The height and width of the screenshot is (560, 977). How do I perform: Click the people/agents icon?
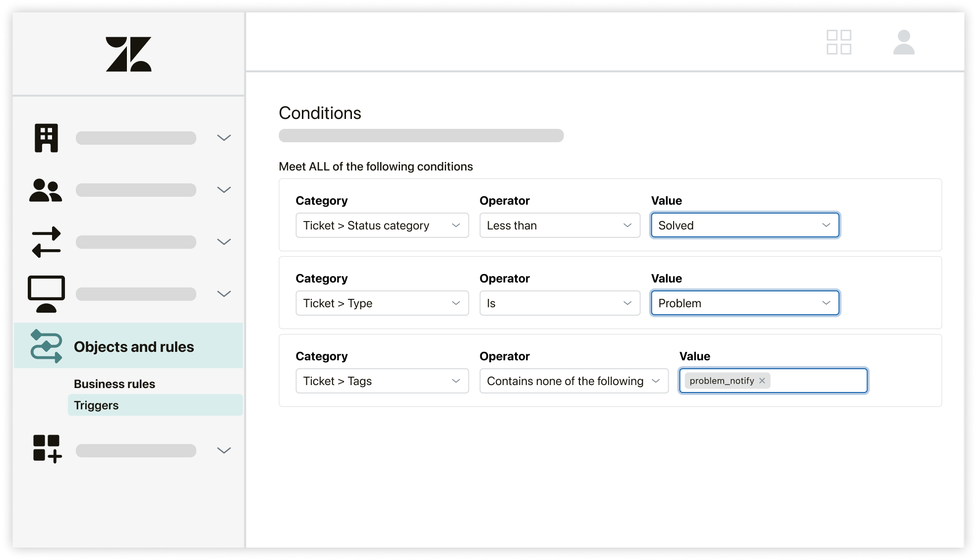coord(46,190)
